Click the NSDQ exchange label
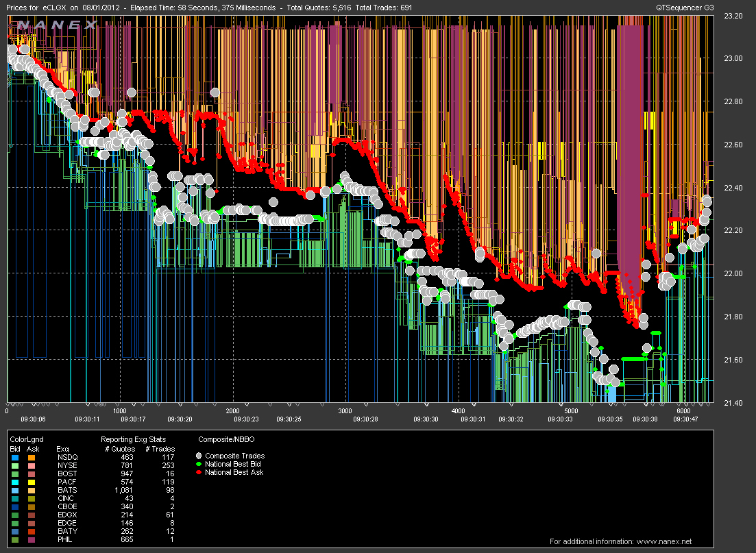This screenshot has width=756, height=553. (67, 457)
